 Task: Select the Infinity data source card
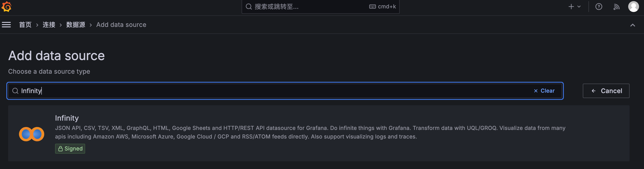(318, 133)
